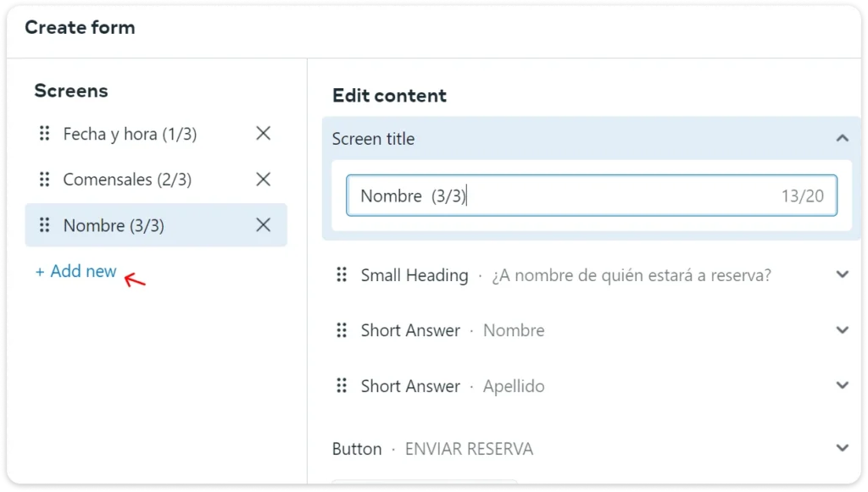Click the Screen title header label
868x492 pixels.
374,139
